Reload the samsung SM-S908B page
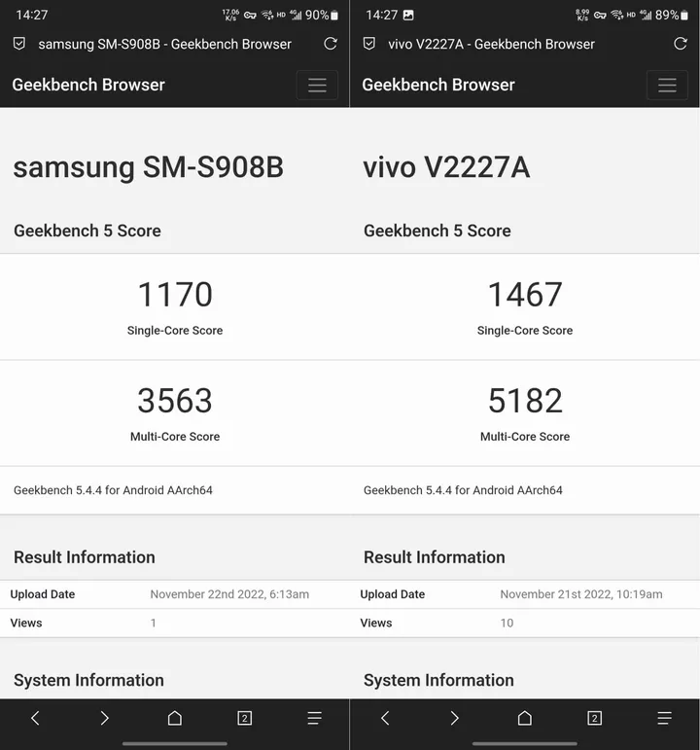The image size is (700, 750). [x=331, y=44]
